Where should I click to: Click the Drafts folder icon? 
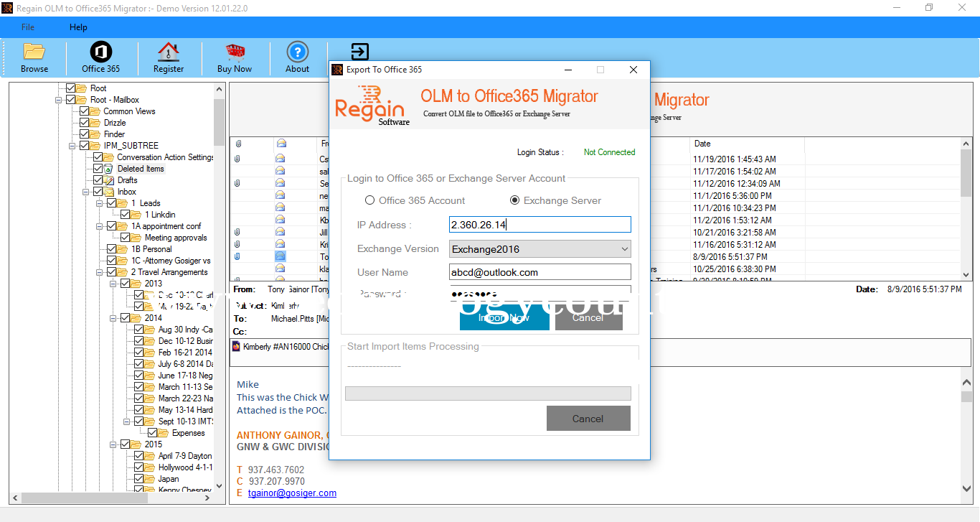coord(108,180)
